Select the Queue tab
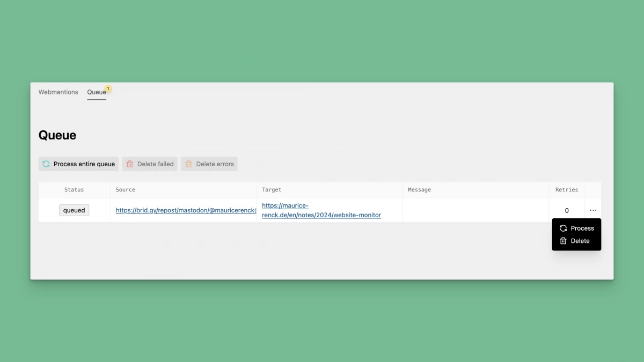Screen dimensions: 644x362 click(97, 92)
